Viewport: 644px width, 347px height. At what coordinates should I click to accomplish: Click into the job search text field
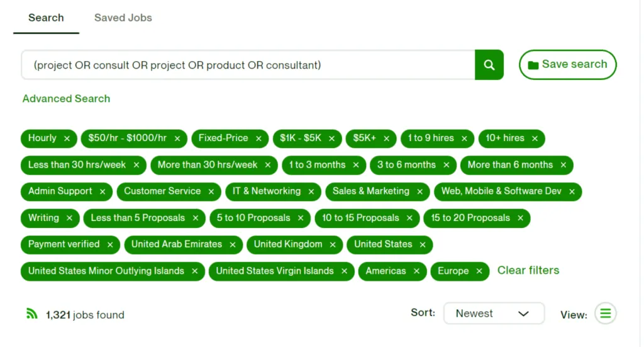[248, 65]
